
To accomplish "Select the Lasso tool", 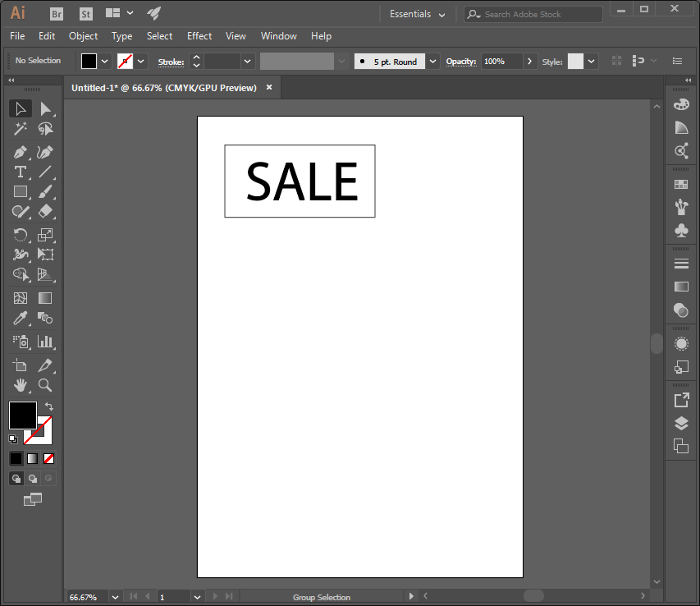I will pyautogui.click(x=45, y=129).
